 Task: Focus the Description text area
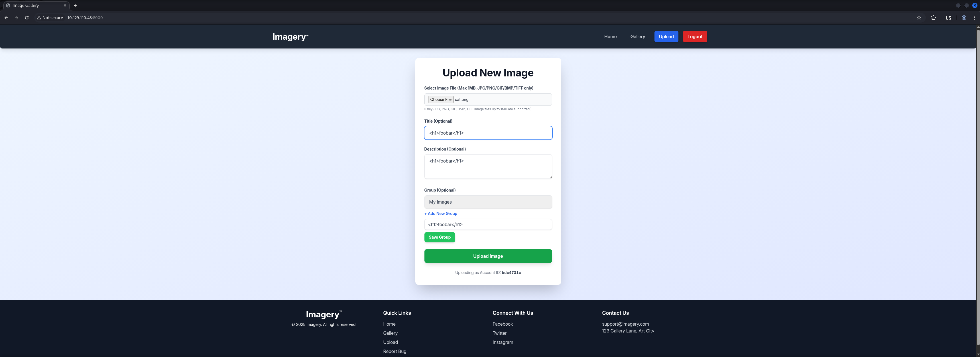click(488, 166)
